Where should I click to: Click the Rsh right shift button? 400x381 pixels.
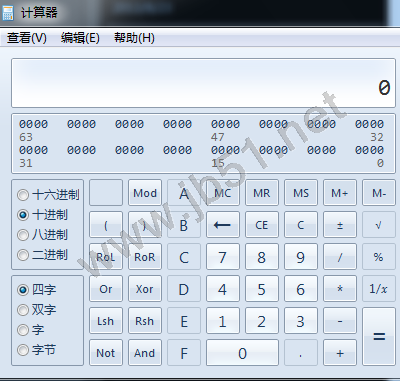[145, 321]
